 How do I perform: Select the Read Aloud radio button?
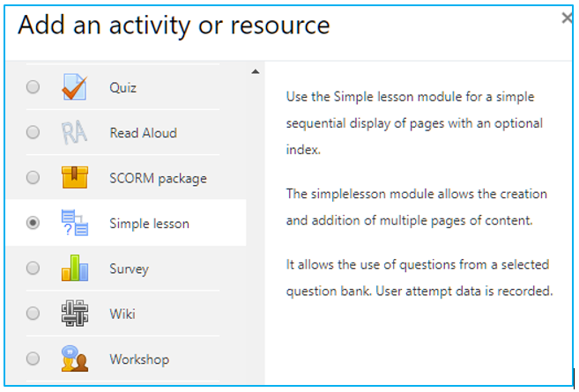coord(33,132)
